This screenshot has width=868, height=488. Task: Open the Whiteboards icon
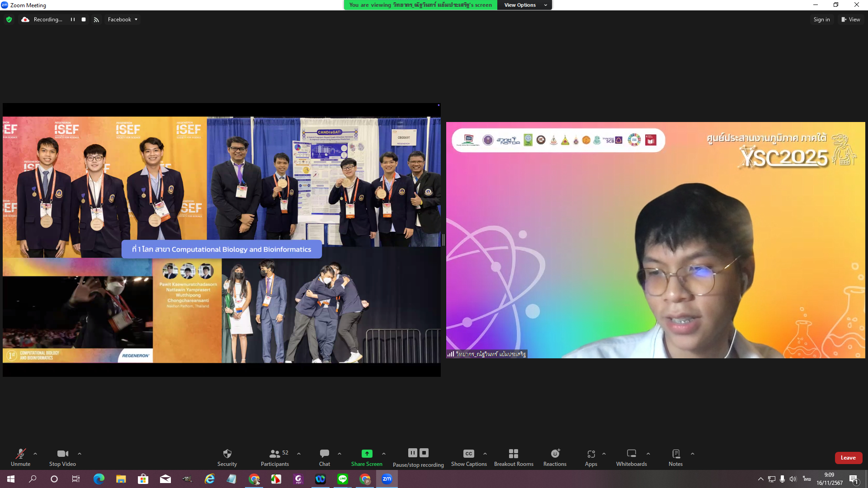631,454
